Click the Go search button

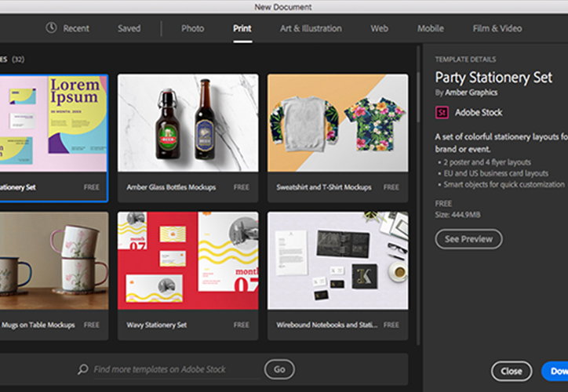[279, 369]
